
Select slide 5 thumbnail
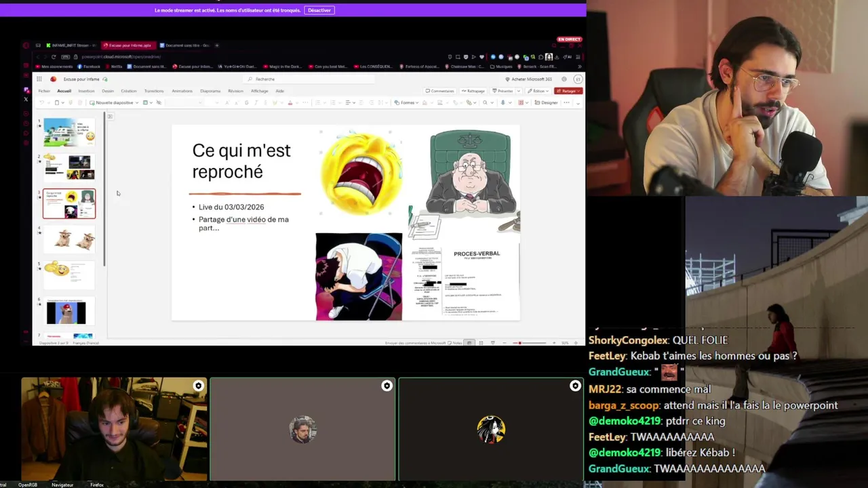coord(69,275)
